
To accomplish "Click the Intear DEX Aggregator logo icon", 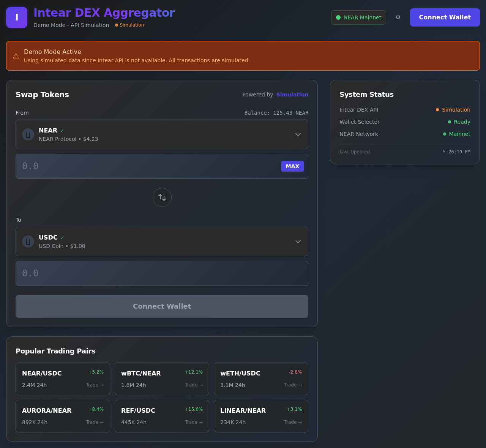I will (x=16, y=17).
